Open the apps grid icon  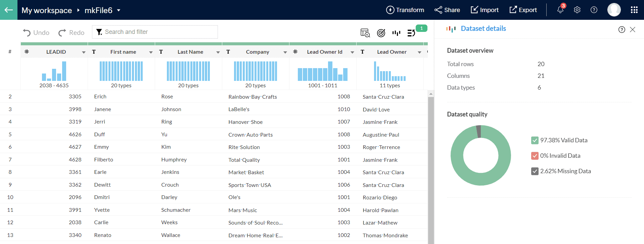[x=634, y=10]
